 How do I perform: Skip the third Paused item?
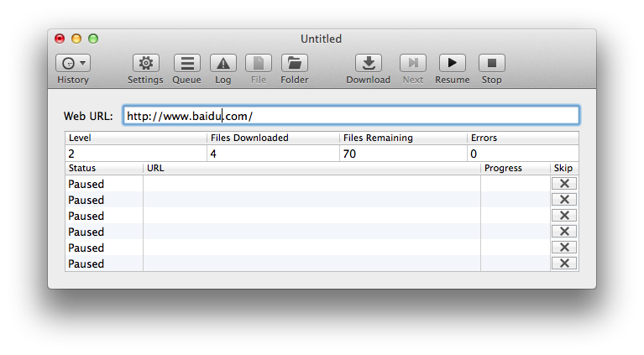coord(564,216)
